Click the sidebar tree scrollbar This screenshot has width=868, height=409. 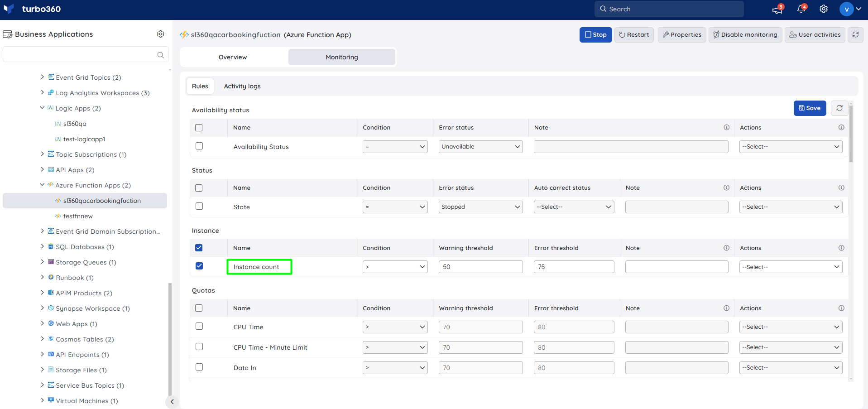170,340
